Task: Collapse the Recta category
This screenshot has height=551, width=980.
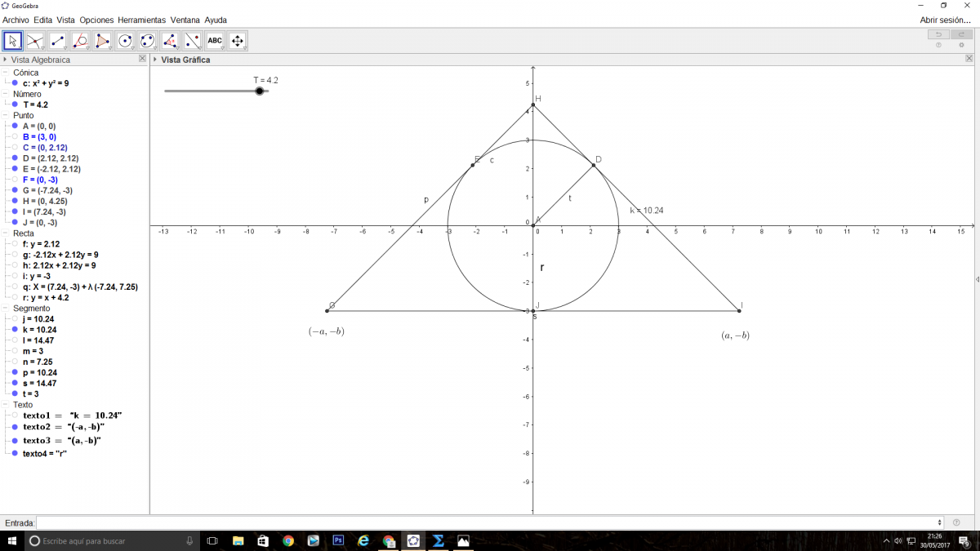Action: [x=6, y=233]
